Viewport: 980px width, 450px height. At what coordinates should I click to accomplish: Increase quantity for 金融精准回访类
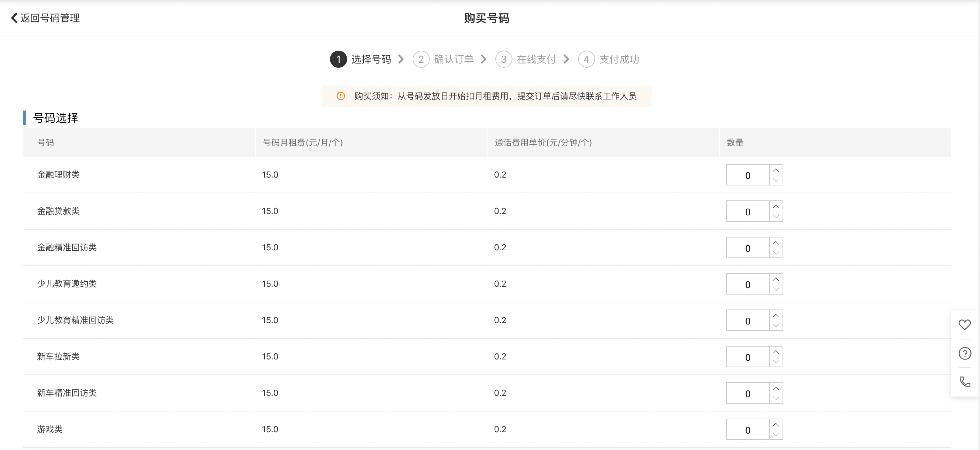tap(776, 243)
